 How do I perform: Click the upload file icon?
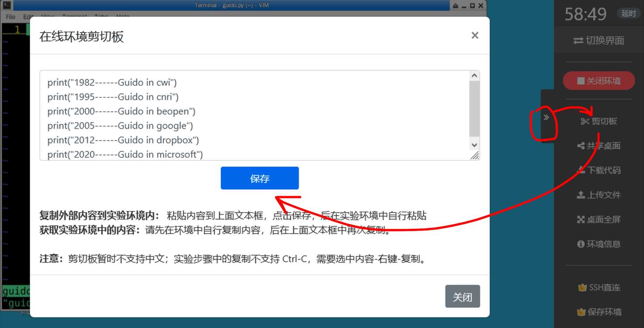(581, 195)
